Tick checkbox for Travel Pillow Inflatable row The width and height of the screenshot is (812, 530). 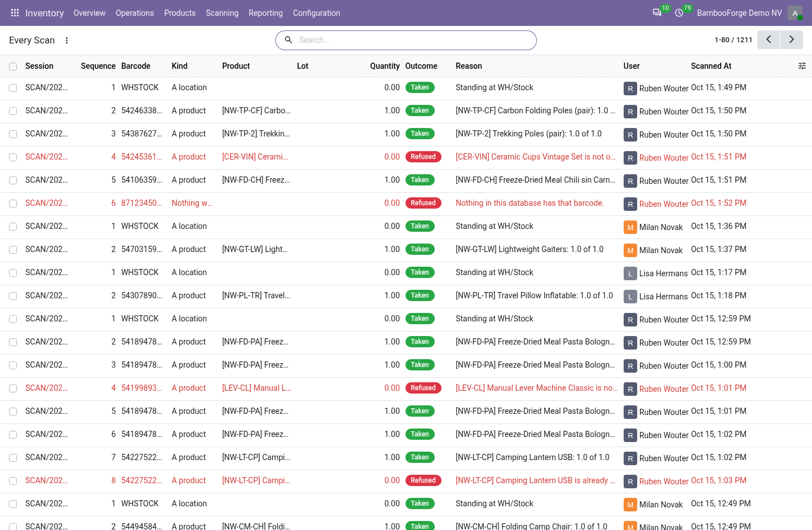coord(13,296)
